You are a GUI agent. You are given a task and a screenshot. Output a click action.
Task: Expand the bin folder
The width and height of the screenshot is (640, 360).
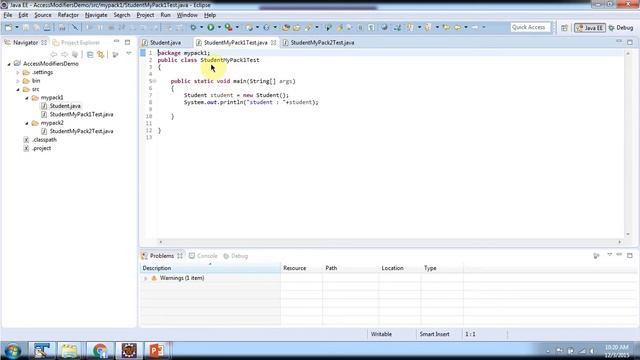point(18,81)
